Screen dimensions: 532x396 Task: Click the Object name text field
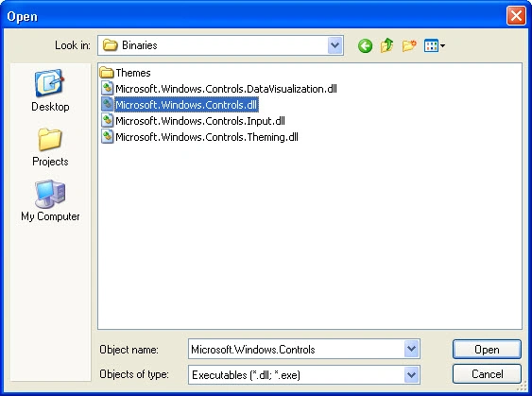(296, 349)
